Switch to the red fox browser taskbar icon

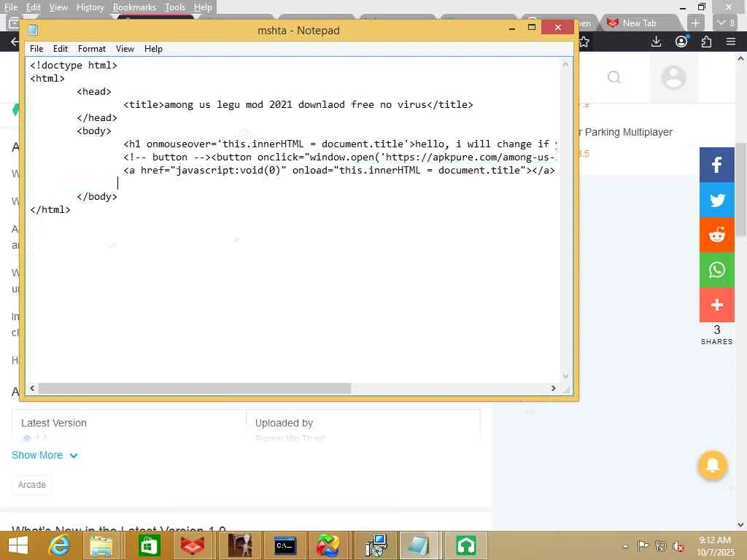click(x=192, y=545)
